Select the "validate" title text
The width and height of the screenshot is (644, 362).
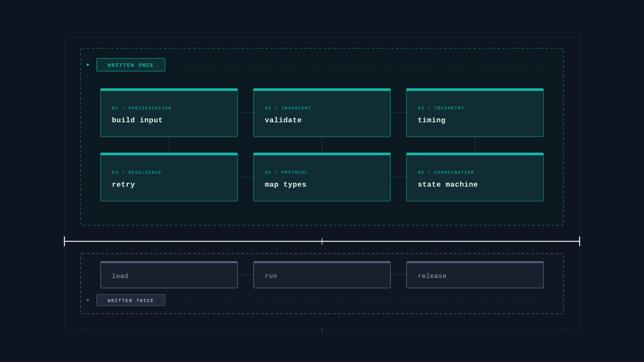pyautogui.click(x=283, y=120)
